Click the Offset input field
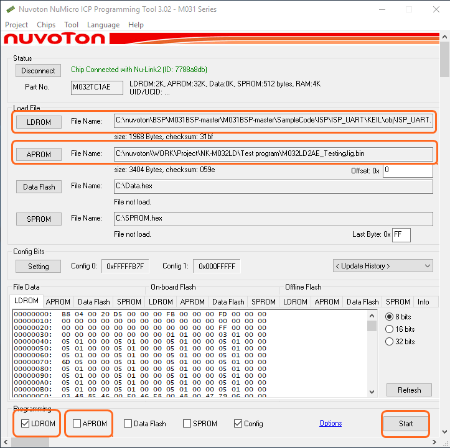The width and height of the screenshot is (450, 448). [408, 171]
